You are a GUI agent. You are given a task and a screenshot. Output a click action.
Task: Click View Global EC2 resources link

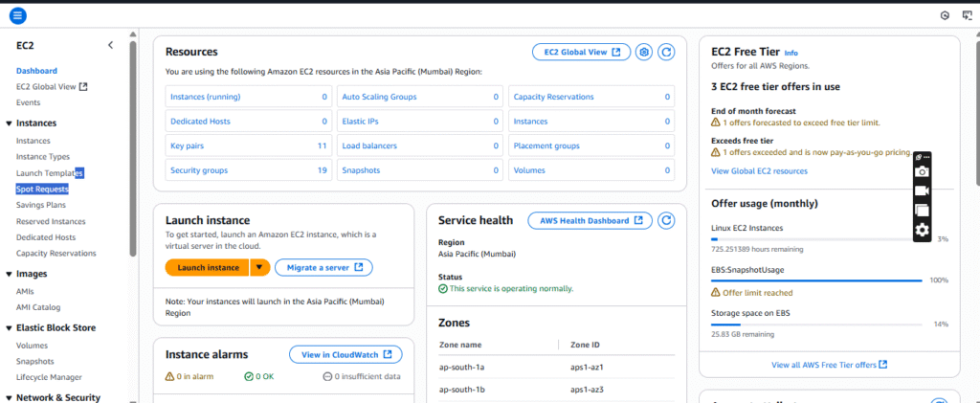[759, 170]
